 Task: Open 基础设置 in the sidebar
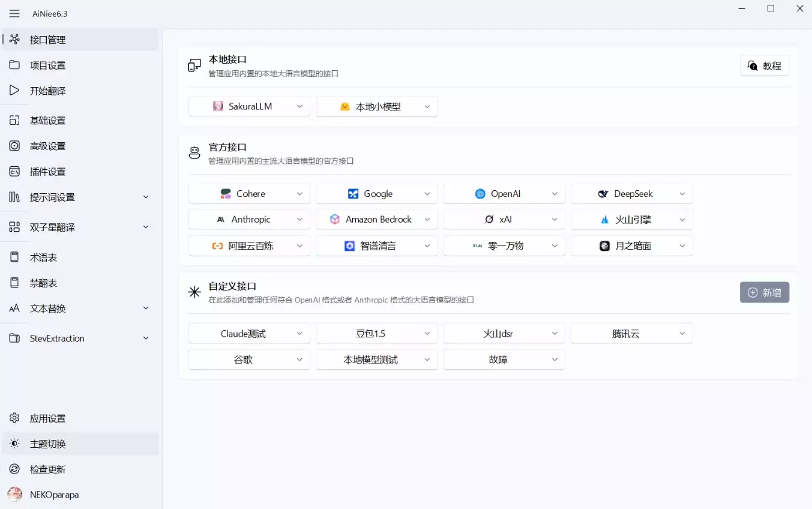pyautogui.click(x=80, y=121)
